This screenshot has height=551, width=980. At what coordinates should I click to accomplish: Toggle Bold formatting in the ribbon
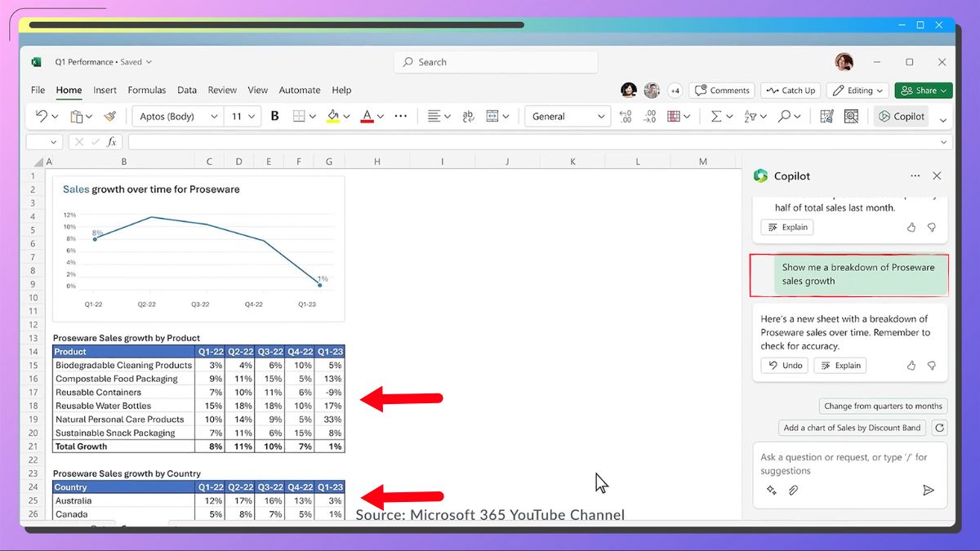[x=274, y=117]
